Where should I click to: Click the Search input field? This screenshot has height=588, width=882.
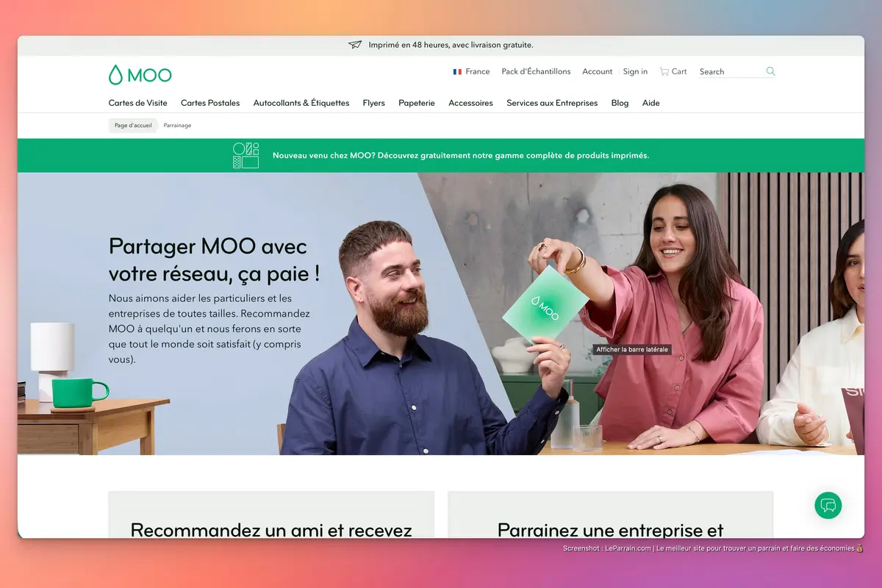point(731,71)
